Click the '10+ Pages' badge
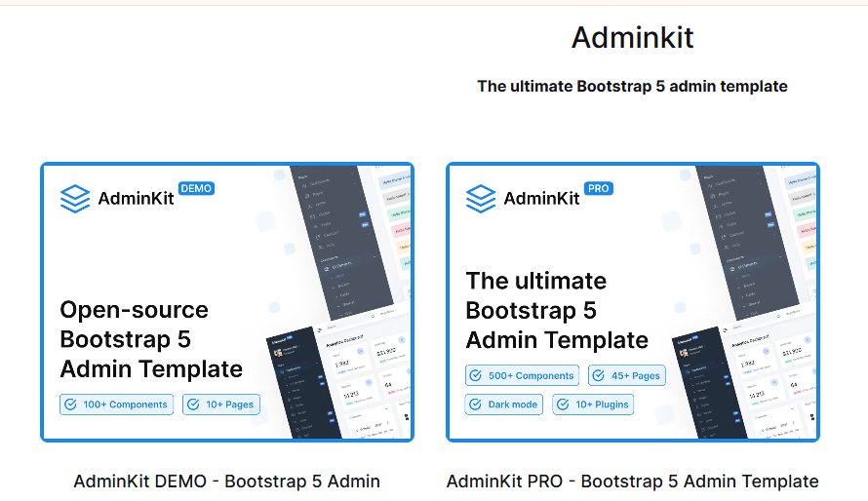Screen dimensions: 868x501 click(221, 405)
